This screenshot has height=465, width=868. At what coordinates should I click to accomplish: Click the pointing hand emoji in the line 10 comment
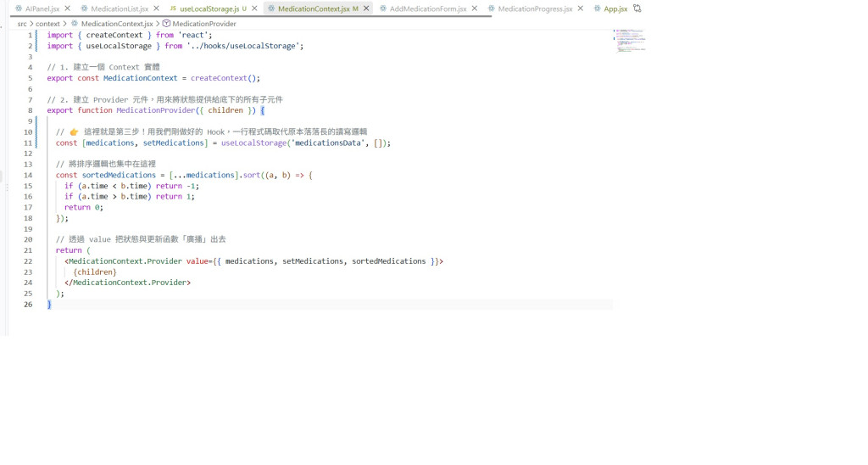click(x=75, y=132)
